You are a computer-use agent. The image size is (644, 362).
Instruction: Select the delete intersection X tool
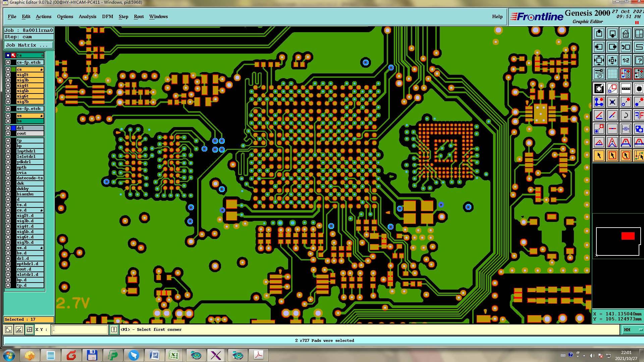coord(612,102)
